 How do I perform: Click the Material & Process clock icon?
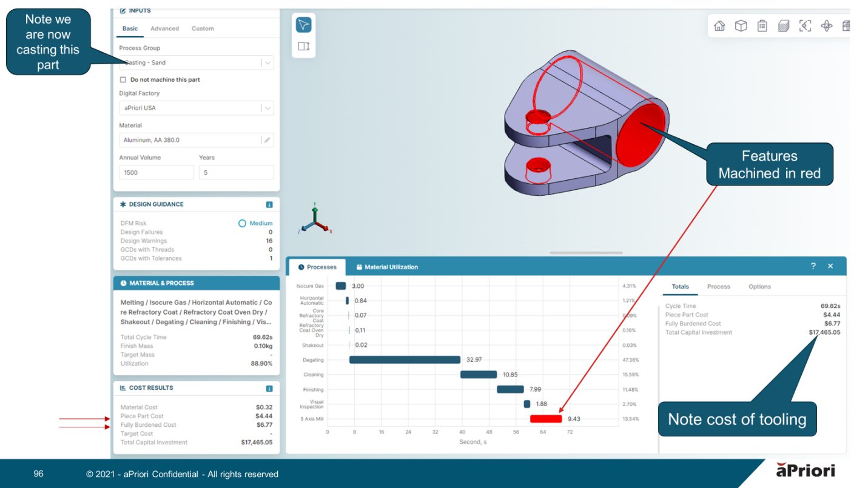point(124,283)
